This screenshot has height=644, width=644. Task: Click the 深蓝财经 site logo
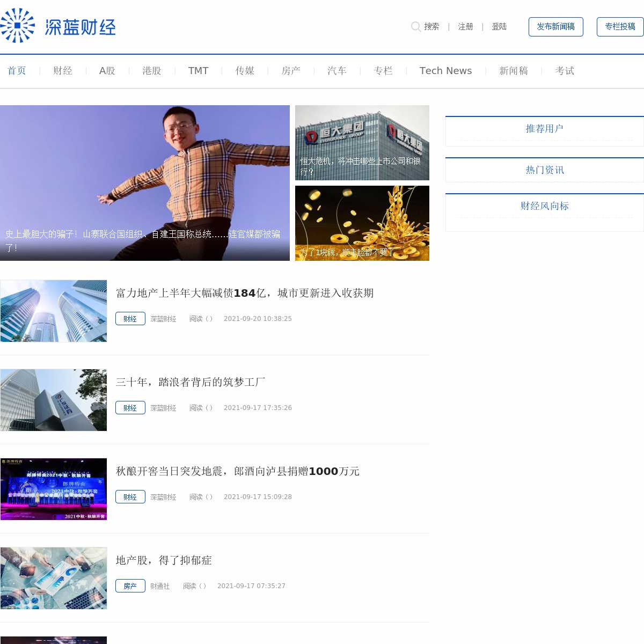pyautogui.click(x=58, y=26)
